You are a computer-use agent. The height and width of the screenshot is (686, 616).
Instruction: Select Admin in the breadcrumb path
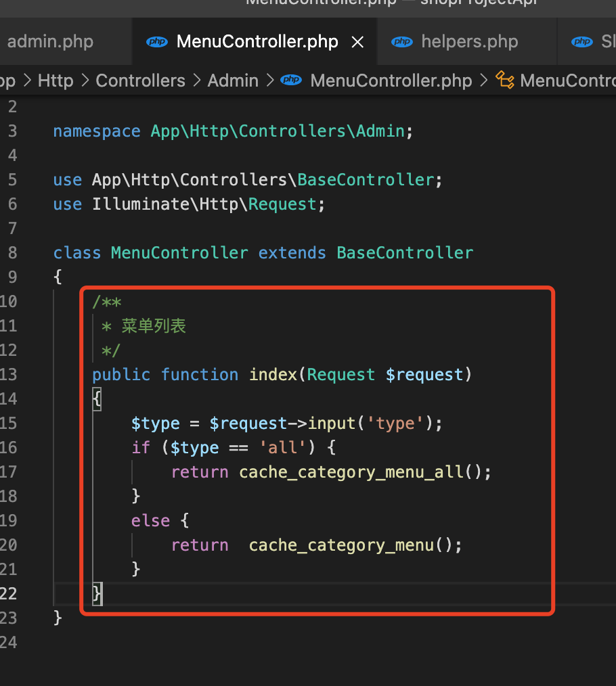pos(233,81)
